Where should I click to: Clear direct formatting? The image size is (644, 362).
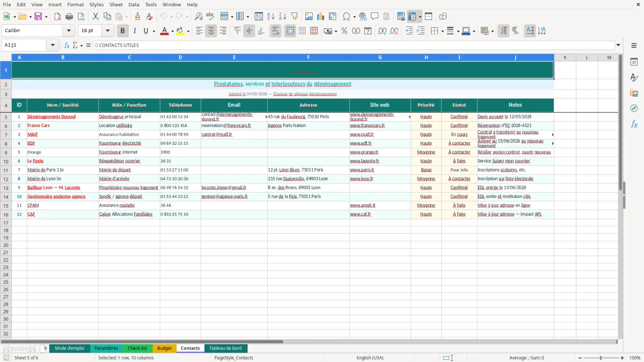150,17
